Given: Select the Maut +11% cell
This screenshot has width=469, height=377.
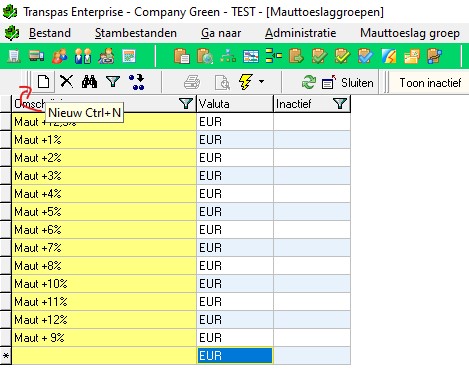Looking at the screenshot, I should 104,302.
